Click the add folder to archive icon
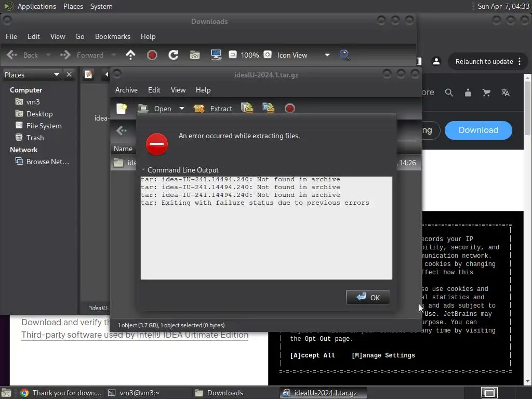Image resolution: width=532 pixels, height=399 pixels. pyautogui.click(x=269, y=108)
